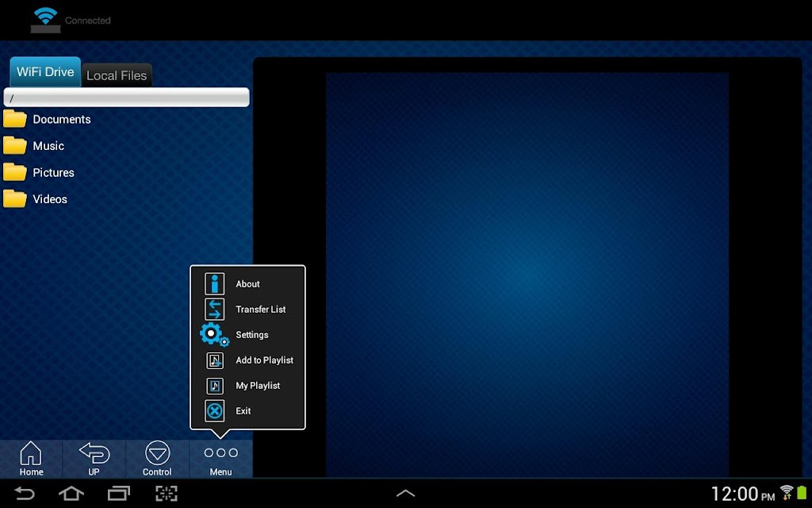812x508 pixels.
Task: Click the Add to Playlist icon
Action: pyautogui.click(x=215, y=360)
